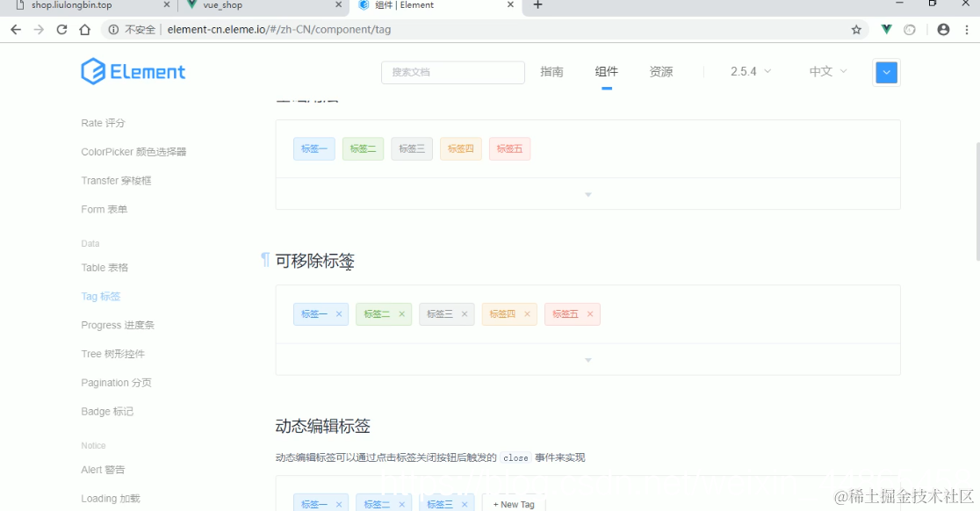
Task: Click the 搜索文档 search input field
Action: 452,71
